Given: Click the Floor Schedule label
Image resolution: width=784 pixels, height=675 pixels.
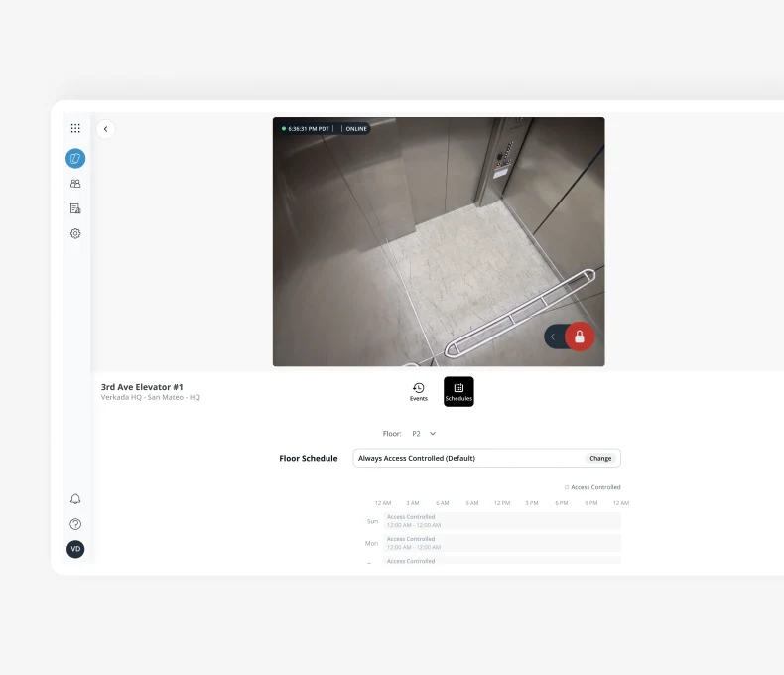Looking at the screenshot, I should pyautogui.click(x=309, y=458).
